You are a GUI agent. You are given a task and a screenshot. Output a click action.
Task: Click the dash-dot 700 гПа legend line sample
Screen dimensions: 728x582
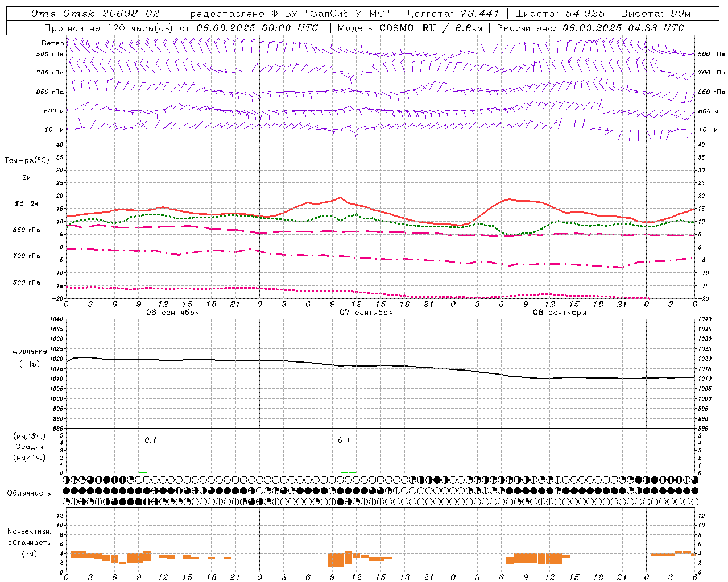point(25,262)
